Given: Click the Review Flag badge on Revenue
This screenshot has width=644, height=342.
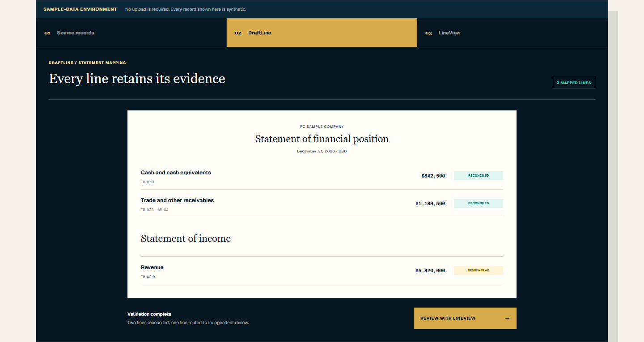Looking at the screenshot, I should click(x=479, y=270).
